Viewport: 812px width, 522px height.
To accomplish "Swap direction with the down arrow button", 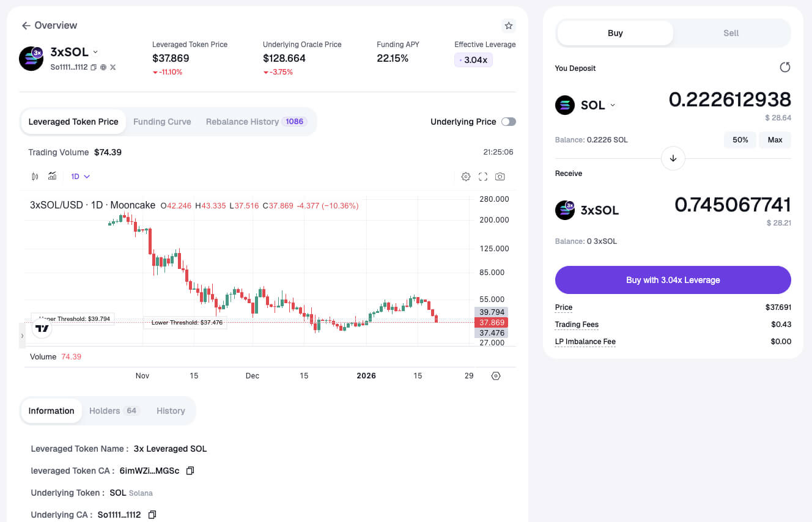I will 673,158.
